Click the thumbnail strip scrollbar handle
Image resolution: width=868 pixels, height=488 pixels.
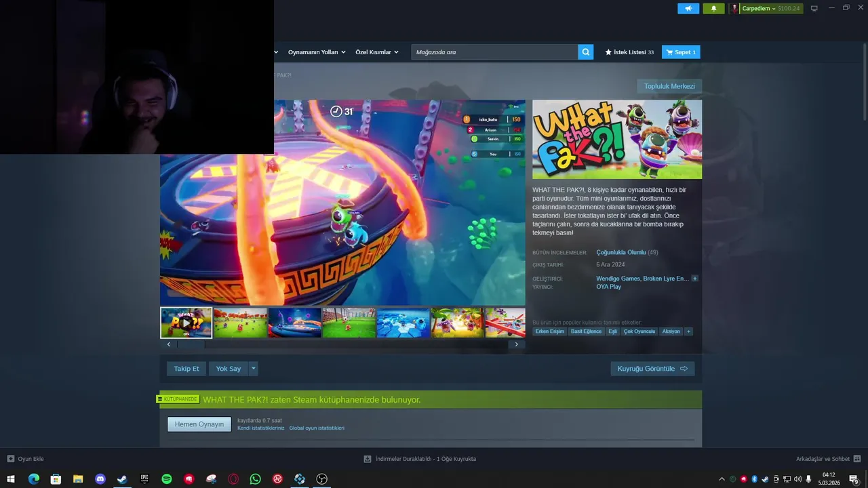pos(191,344)
